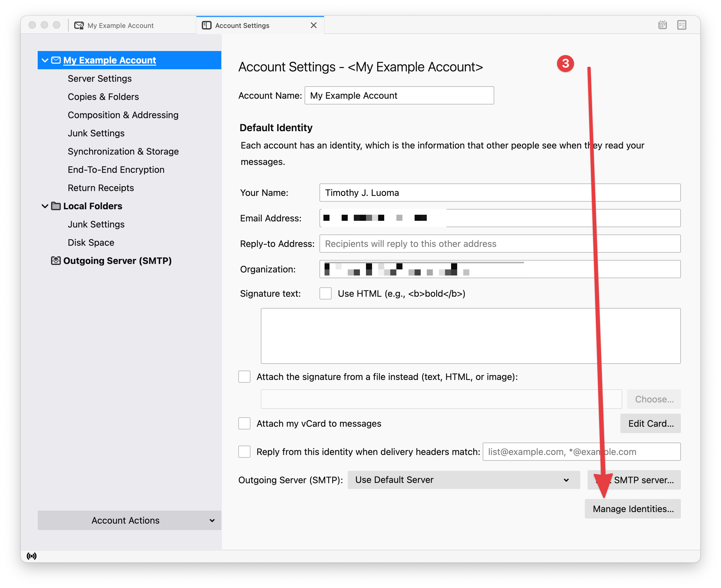Collapse the My Example Account tree branch
This screenshot has height=588, width=721.
(x=45, y=60)
